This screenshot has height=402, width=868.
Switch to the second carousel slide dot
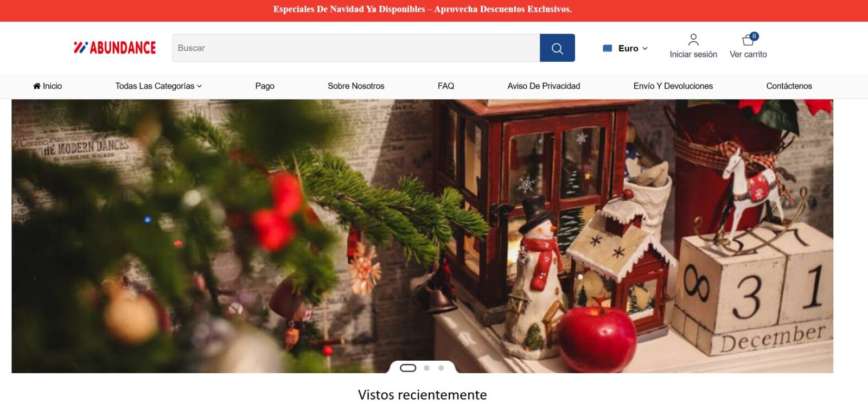pos(427,368)
